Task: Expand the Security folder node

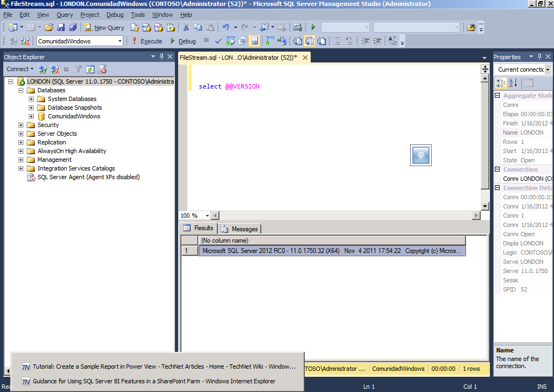Action: (21, 125)
